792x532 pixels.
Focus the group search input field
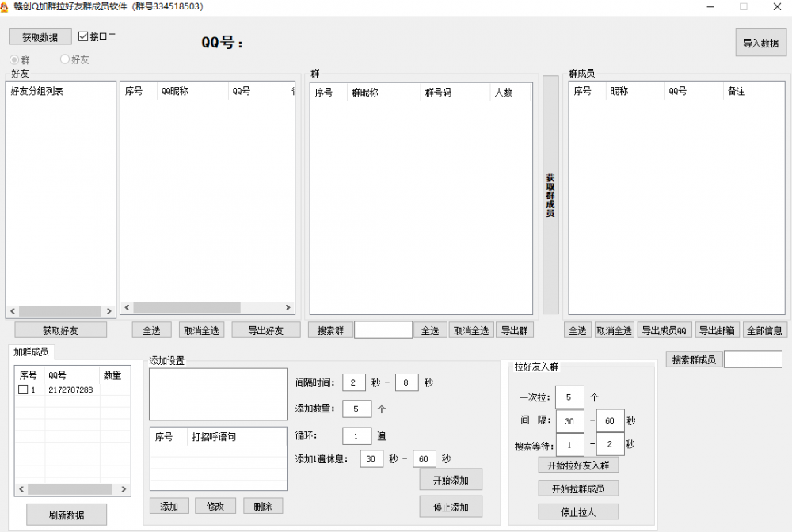click(383, 330)
